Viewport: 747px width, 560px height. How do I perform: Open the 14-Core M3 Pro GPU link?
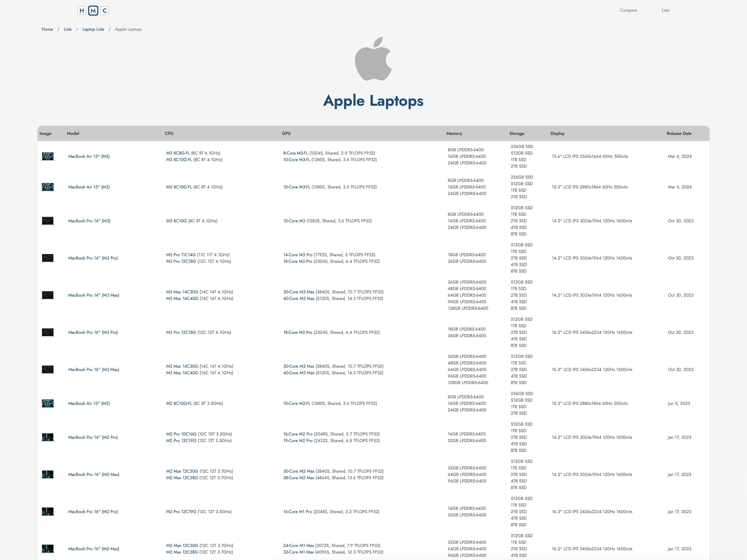(x=298, y=254)
